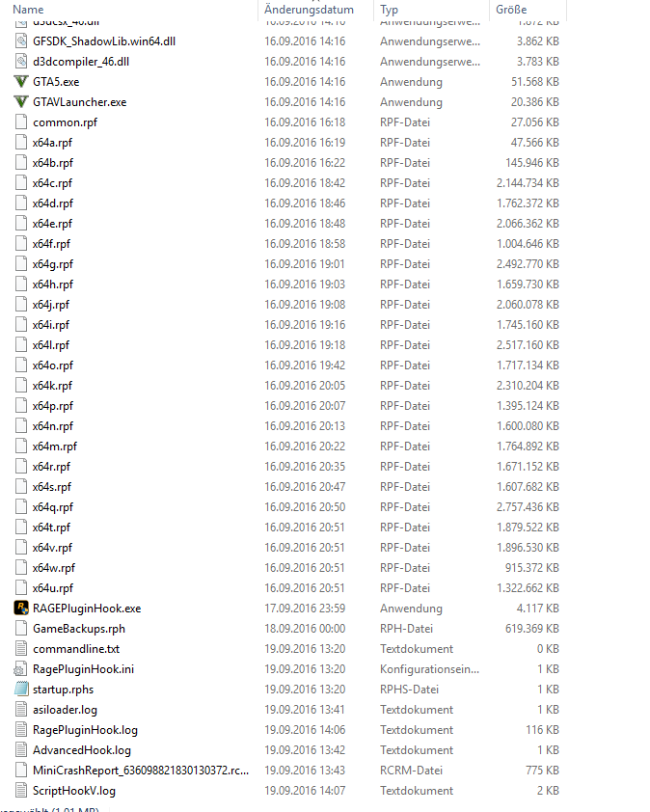650x812 pixels.
Task: Click the 51.568 KB size of GTA5.exe
Action: pyautogui.click(x=535, y=82)
